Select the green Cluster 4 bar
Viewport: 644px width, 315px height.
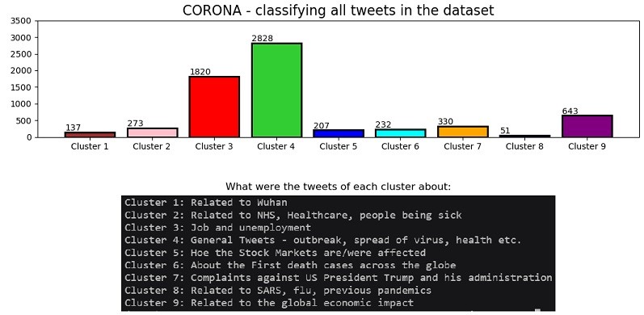[x=276, y=90]
